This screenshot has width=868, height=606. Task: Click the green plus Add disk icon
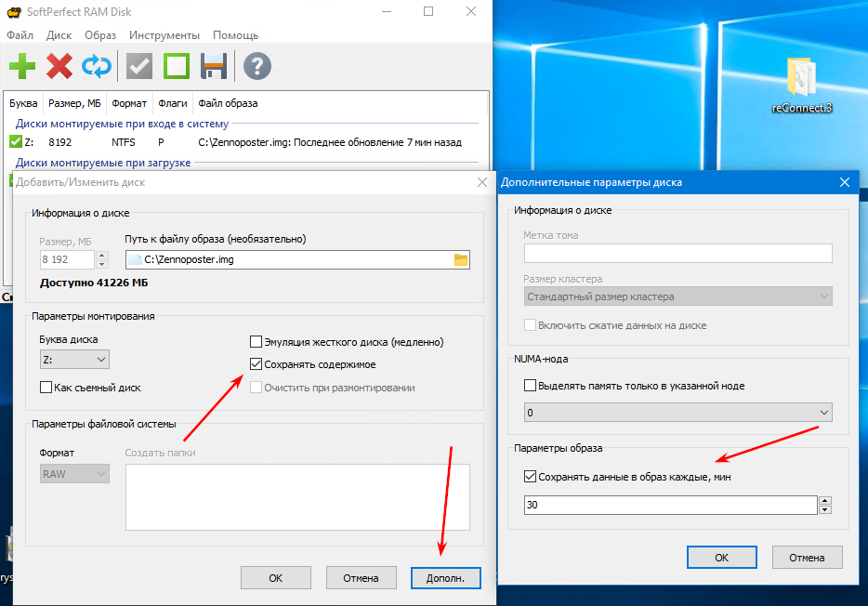[22, 66]
